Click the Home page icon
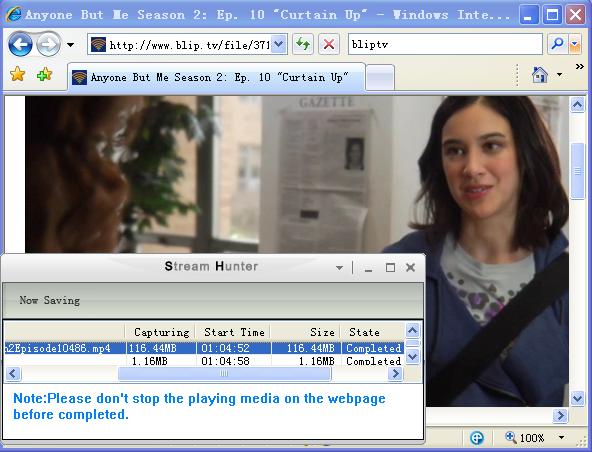Screen dimensions: 592x452 click(x=540, y=75)
